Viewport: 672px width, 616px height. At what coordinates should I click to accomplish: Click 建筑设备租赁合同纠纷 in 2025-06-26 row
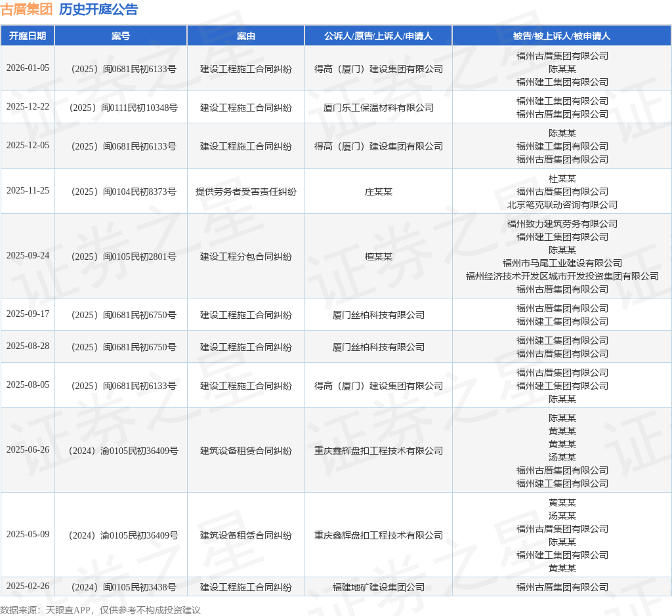[x=245, y=451]
